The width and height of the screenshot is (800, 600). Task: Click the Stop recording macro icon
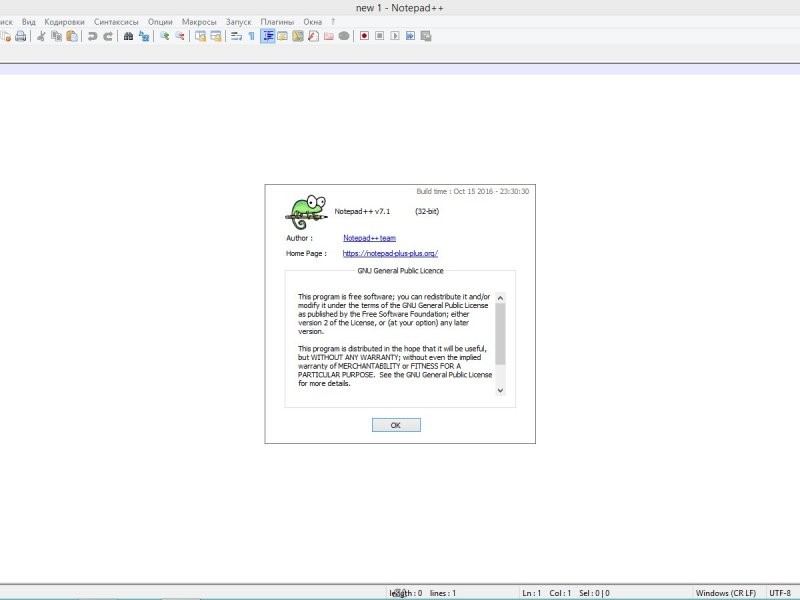click(380, 36)
